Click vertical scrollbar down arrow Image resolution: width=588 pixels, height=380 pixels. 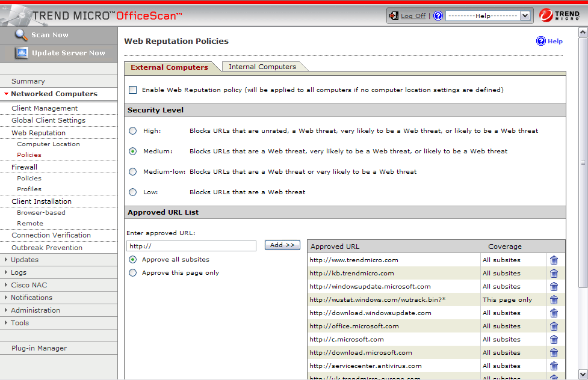pyautogui.click(x=583, y=374)
